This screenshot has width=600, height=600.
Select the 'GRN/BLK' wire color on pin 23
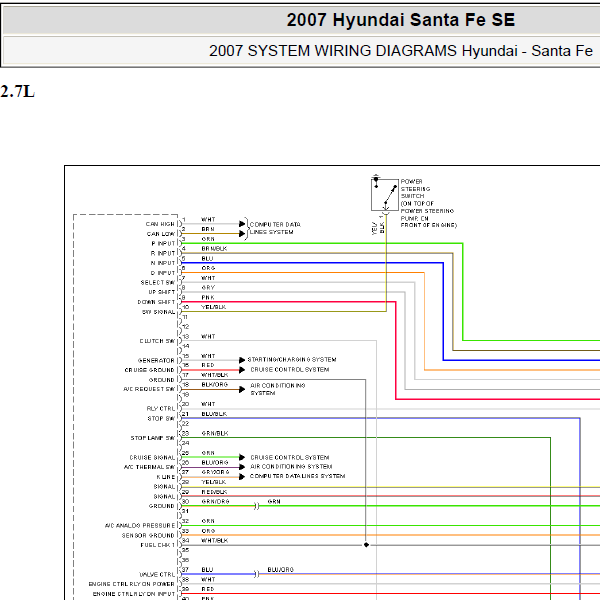pos(215,434)
